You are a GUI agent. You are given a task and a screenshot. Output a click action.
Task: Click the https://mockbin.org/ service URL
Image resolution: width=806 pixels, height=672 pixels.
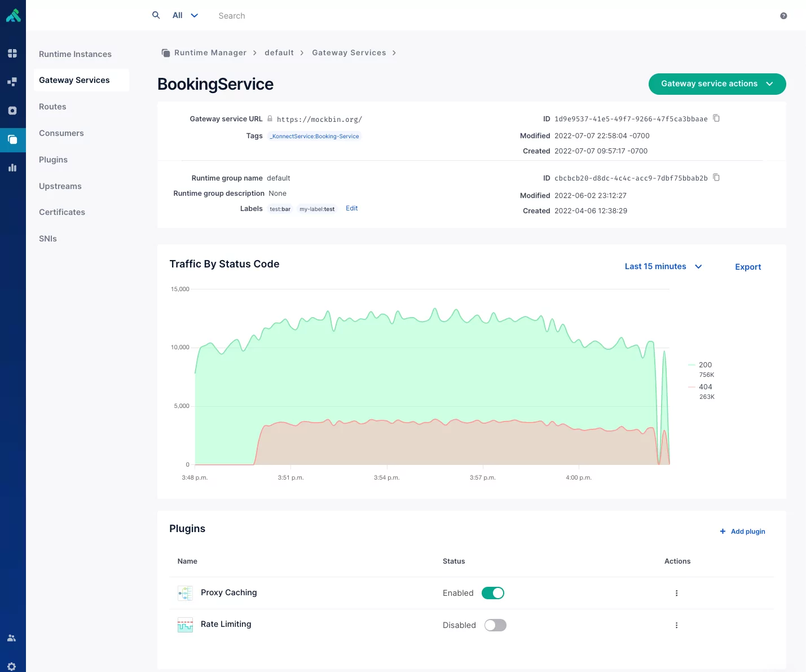(319, 120)
